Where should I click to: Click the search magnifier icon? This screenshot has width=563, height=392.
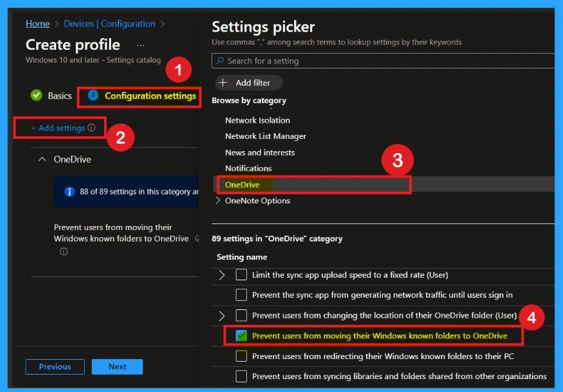tap(220, 61)
